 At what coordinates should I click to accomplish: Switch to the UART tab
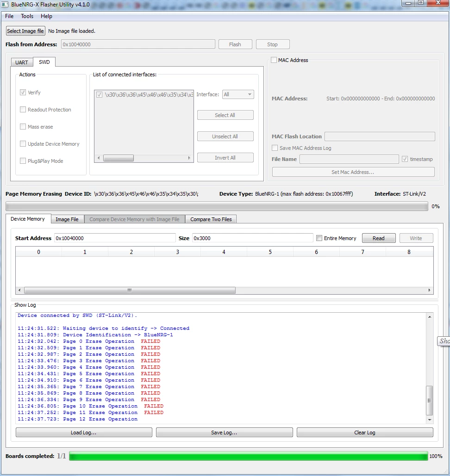click(x=22, y=62)
